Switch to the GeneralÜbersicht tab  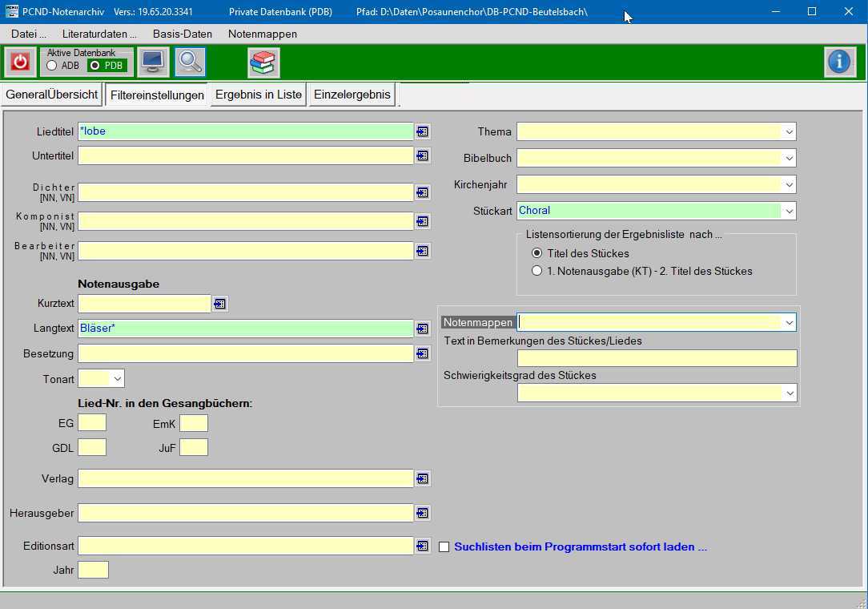[x=52, y=95]
